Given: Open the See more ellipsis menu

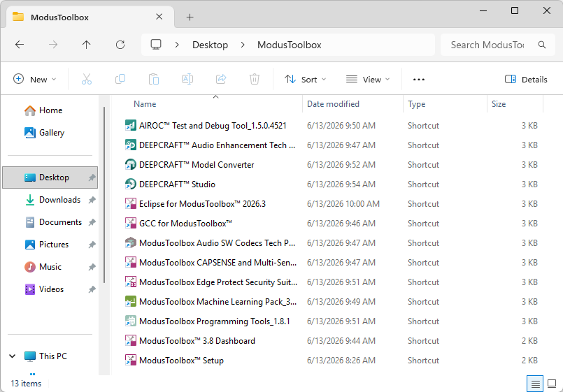Looking at the screenshot, I should 419,79.
